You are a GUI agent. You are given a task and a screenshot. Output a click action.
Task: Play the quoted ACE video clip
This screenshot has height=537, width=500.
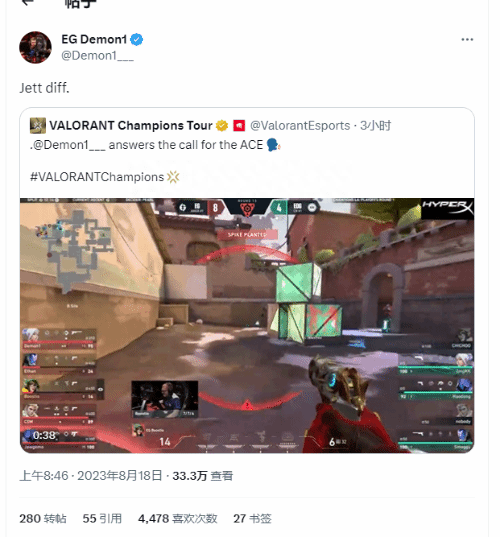pos(247,325)
